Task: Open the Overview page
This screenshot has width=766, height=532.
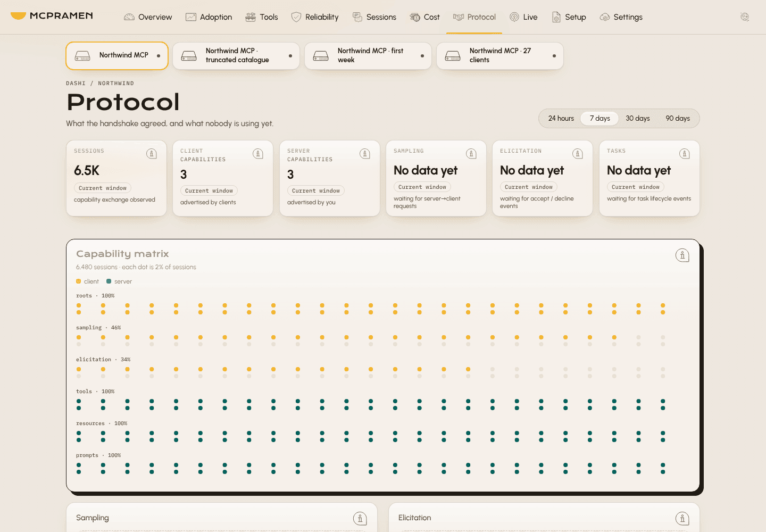Action: 148,17
